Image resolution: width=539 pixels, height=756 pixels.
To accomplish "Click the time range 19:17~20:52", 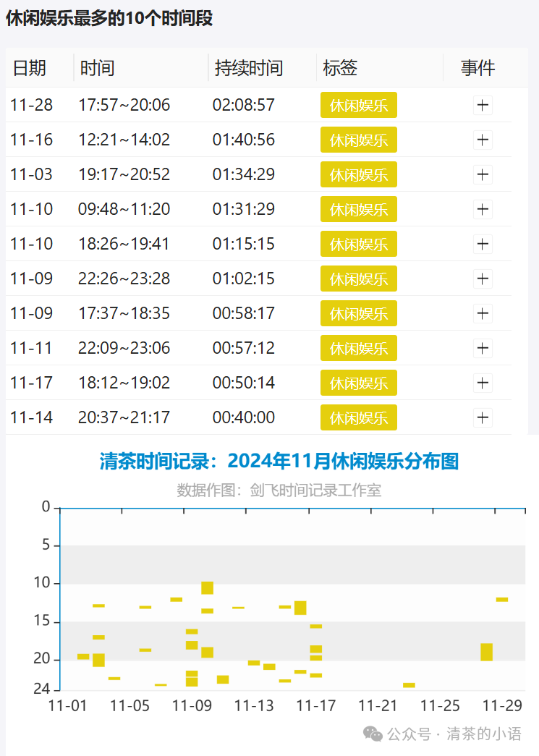I will [x=124, y=174].
